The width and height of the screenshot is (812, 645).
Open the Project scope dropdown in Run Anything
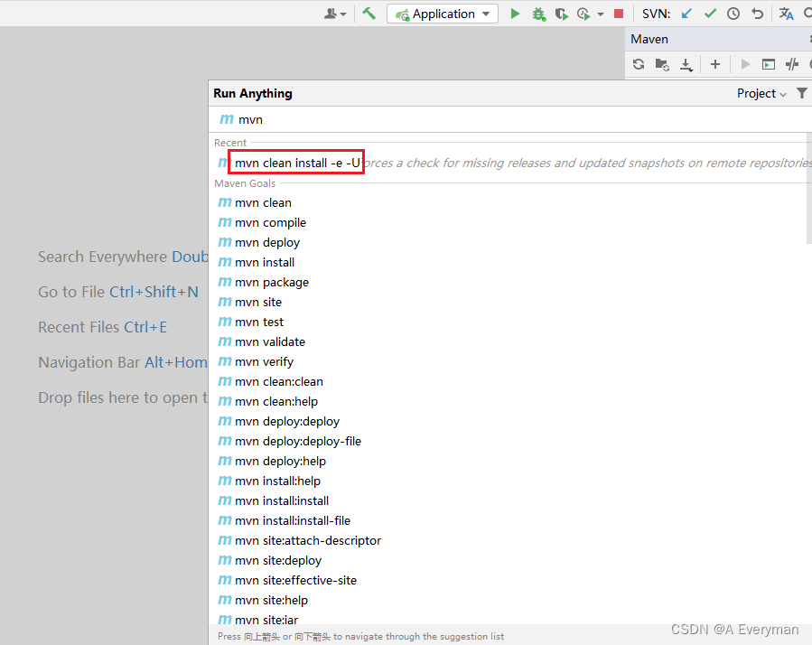(760, 93)
